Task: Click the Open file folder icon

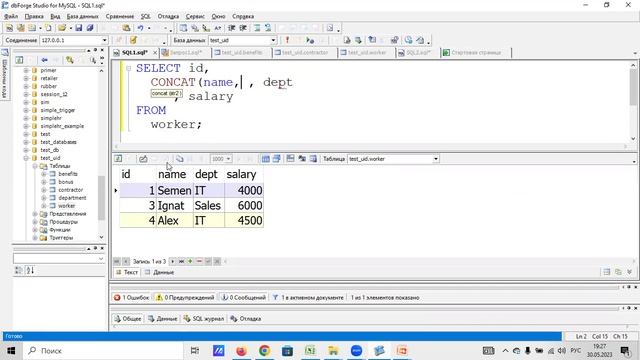Action: (62, 28)
